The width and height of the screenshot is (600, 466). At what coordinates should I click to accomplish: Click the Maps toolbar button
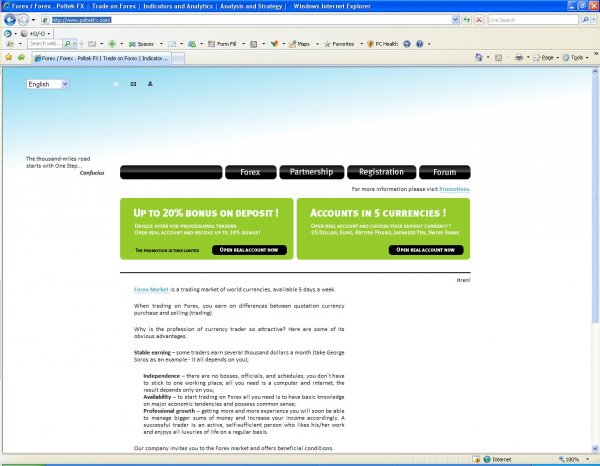299,44
